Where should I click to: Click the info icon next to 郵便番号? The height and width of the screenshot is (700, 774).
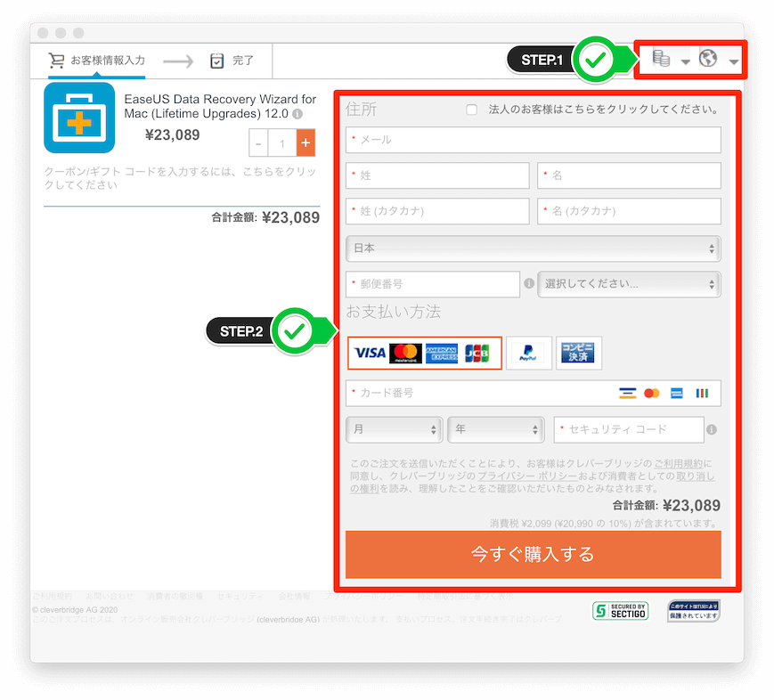coord(529,283)
